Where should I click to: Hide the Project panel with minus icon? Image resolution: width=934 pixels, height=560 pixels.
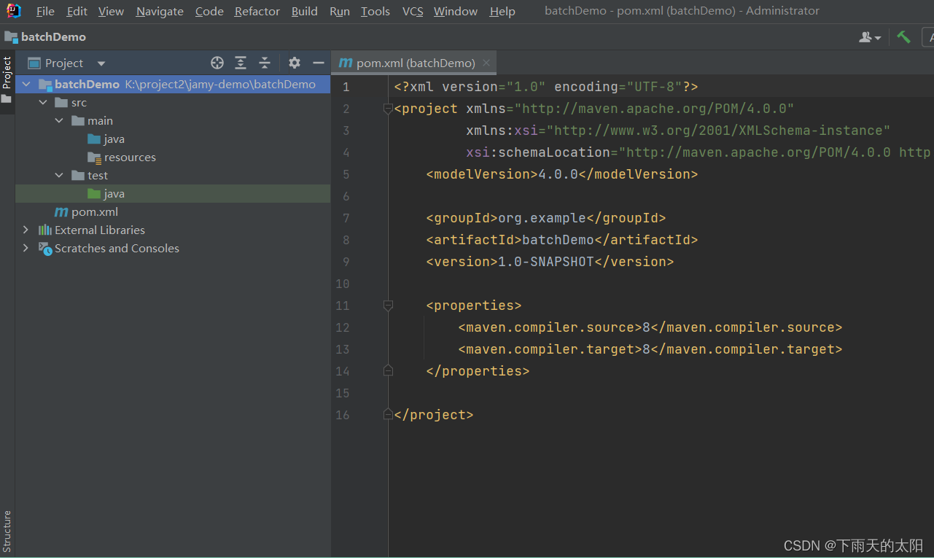pyautogui.click(x=318, y=63)
